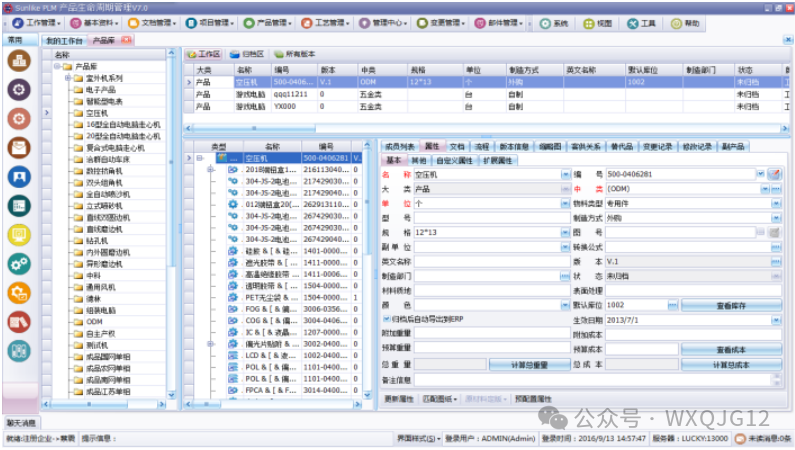Click the dark purple gear-clock sidebar icon

click(19, 90)
